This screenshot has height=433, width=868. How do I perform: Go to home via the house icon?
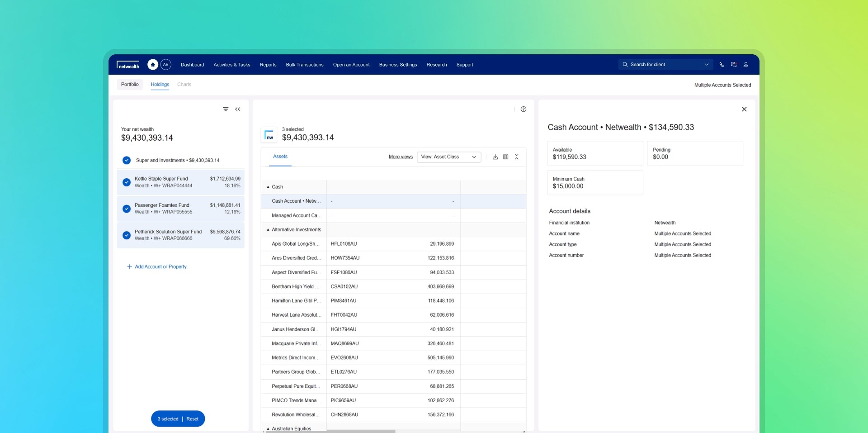pyautogui.click(x=153, y=65)
